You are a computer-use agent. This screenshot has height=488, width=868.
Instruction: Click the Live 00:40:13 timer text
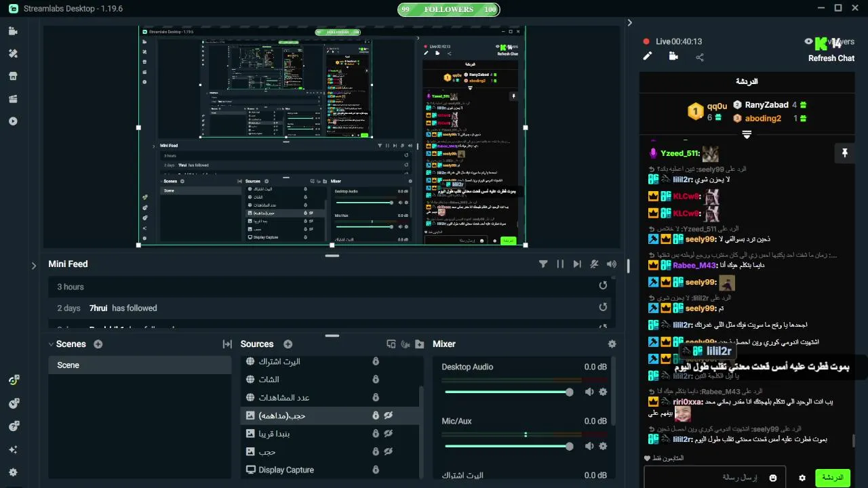click(679, 41)
